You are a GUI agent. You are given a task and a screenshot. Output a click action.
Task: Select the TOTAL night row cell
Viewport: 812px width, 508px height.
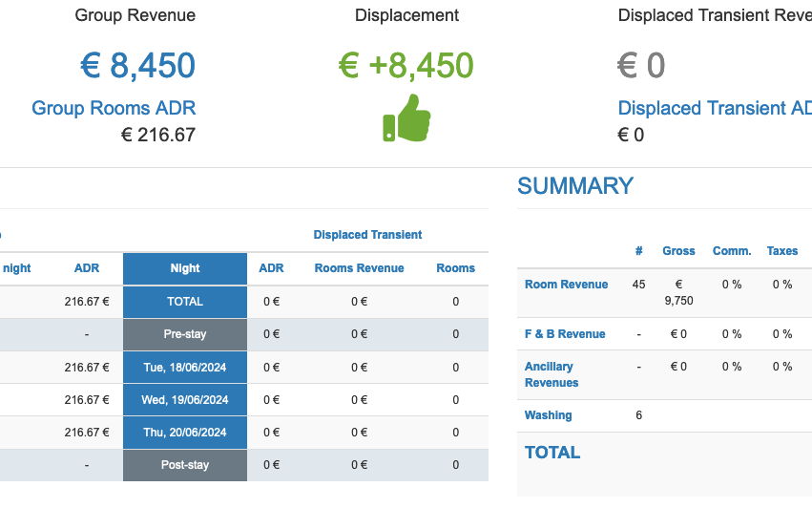(x=185, y=302)
